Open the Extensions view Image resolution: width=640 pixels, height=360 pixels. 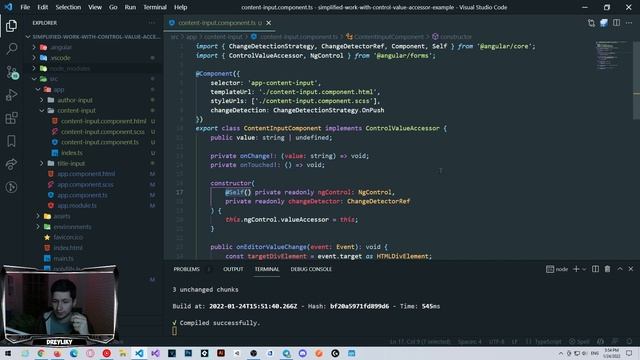[x=11, y=118]
